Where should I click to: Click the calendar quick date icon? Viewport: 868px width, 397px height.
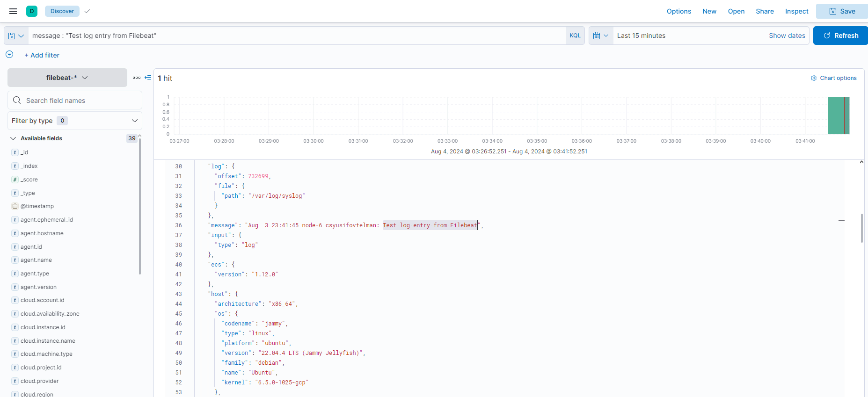click(600, 36)
